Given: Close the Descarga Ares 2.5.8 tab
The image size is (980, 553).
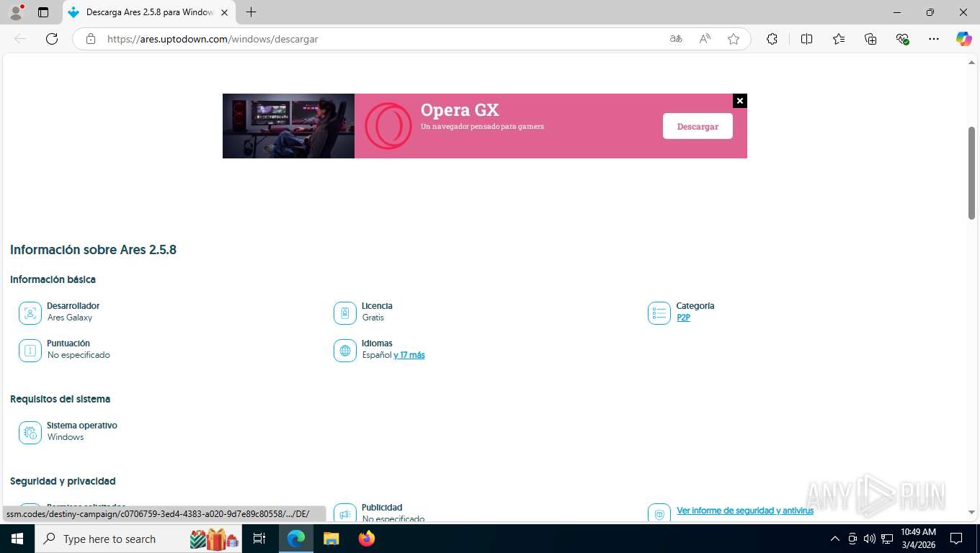Looking at the screenshot, I should (x=224, y=12).
